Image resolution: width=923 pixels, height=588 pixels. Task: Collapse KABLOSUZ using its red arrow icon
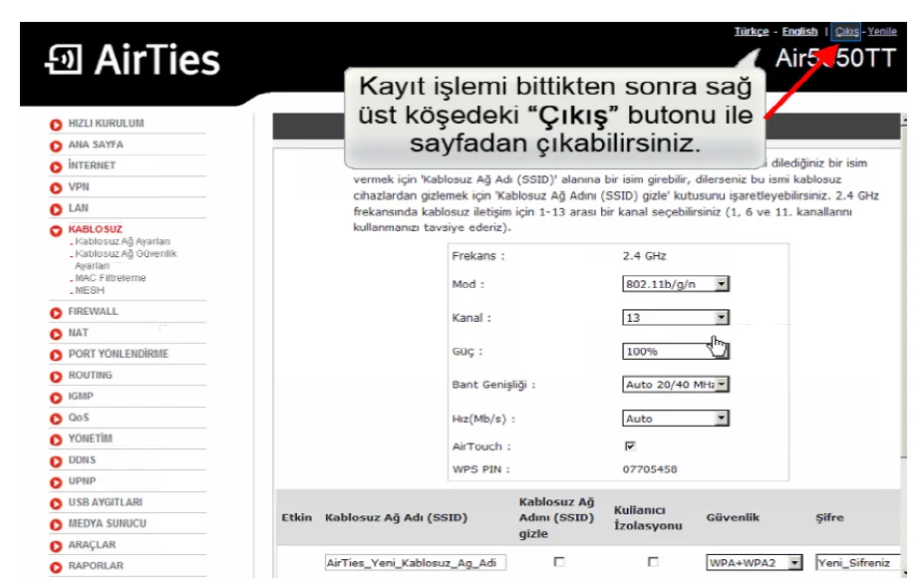56,231
